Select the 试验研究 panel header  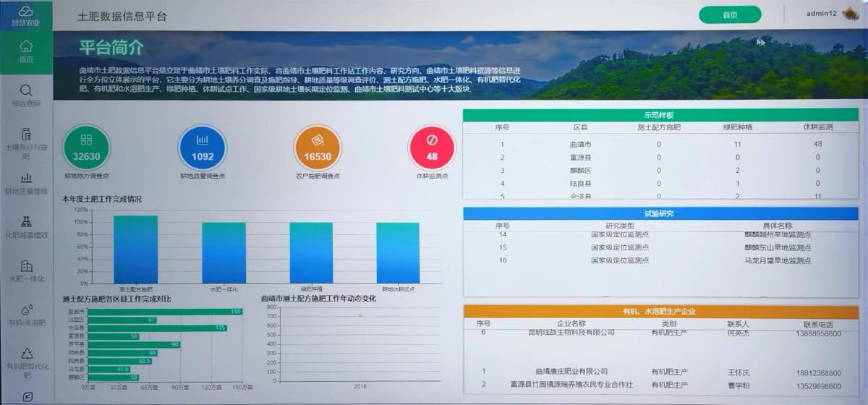(x=660, y=214)
